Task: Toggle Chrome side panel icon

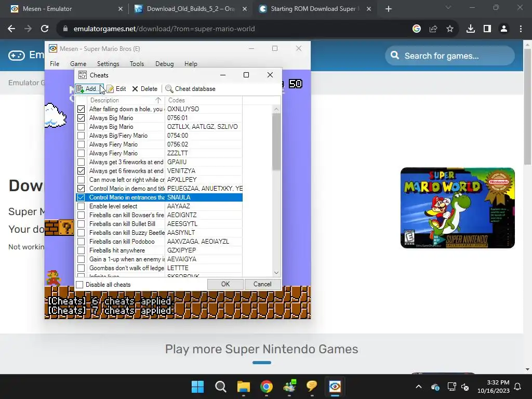Action: click(487, 29)
